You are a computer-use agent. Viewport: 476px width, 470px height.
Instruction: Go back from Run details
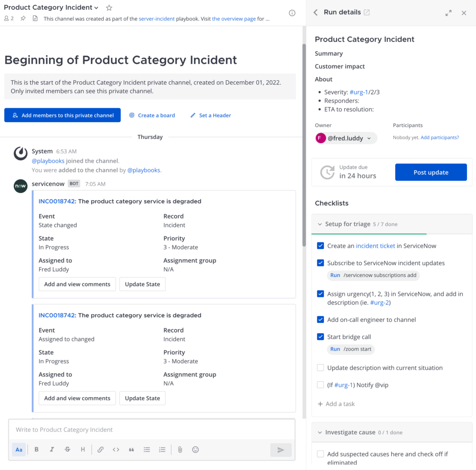click(316, 13)
